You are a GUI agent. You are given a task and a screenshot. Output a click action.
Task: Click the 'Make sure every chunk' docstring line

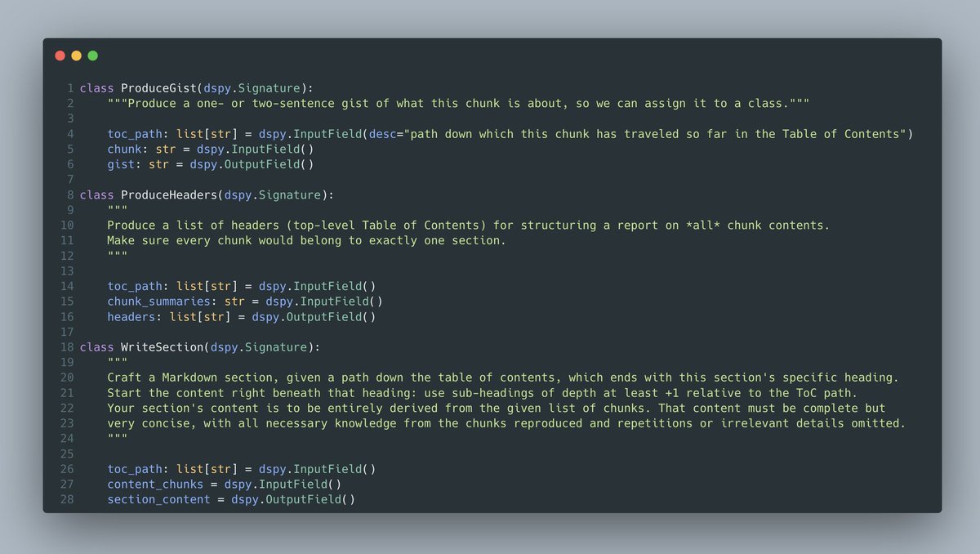click(307, 241)
